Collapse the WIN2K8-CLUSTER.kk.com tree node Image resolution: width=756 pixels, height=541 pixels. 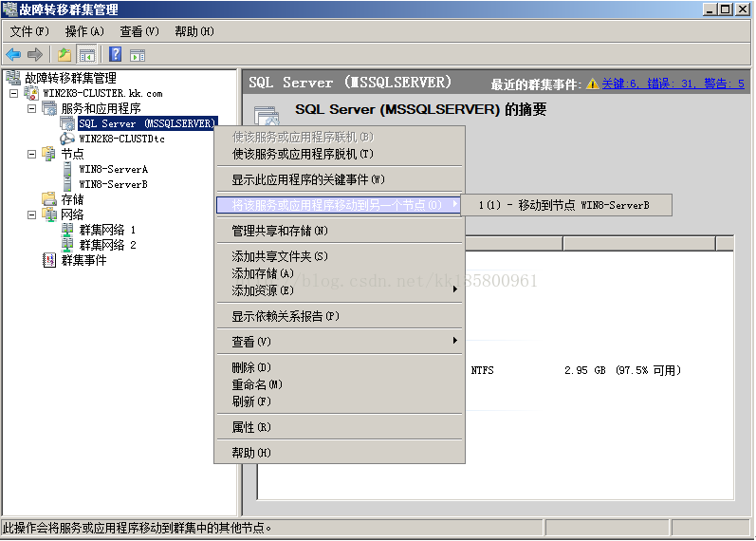click(14, 93)
